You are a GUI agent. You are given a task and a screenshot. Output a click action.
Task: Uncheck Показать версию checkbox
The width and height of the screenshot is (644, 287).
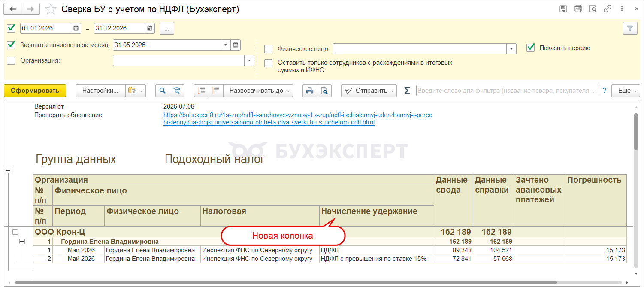(531, 48)
